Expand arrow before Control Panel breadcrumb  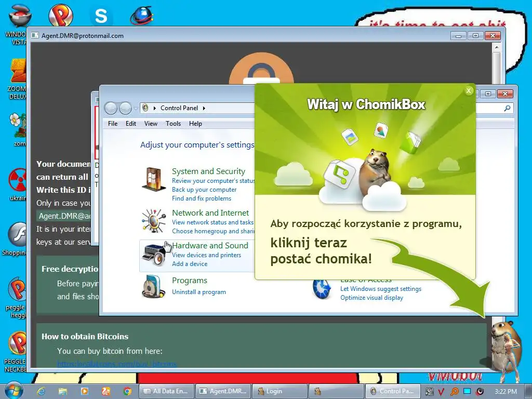(x=155, y=108)
